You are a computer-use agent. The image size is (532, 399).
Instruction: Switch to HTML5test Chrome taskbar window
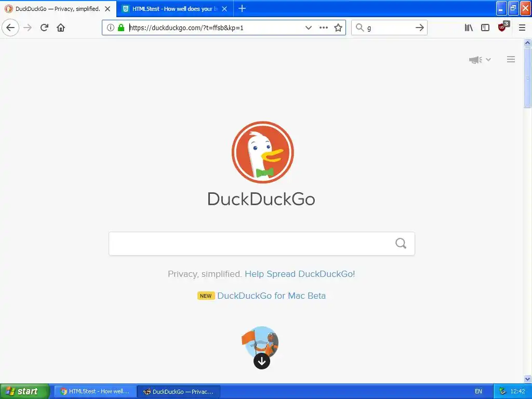95,391
